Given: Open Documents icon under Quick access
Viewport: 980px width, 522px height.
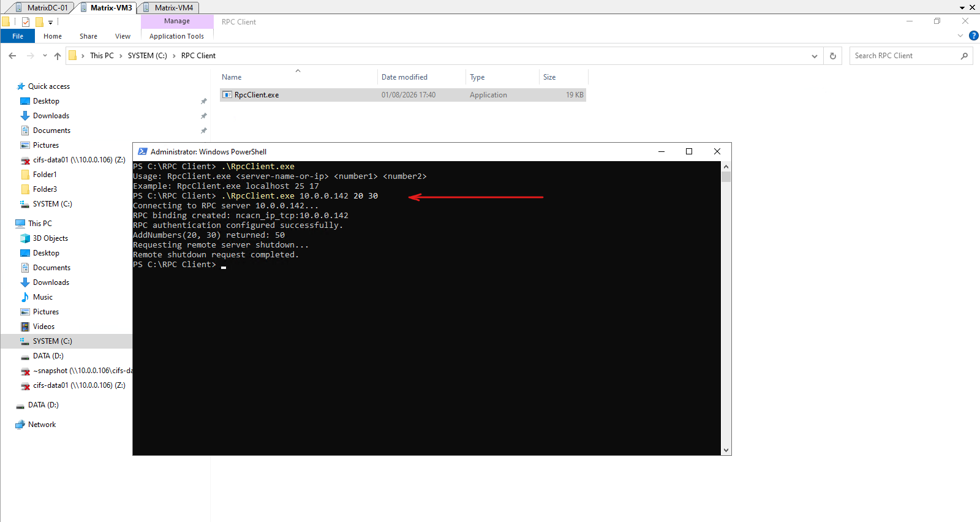Looking at the screenshot, I should tap(25, 130).
